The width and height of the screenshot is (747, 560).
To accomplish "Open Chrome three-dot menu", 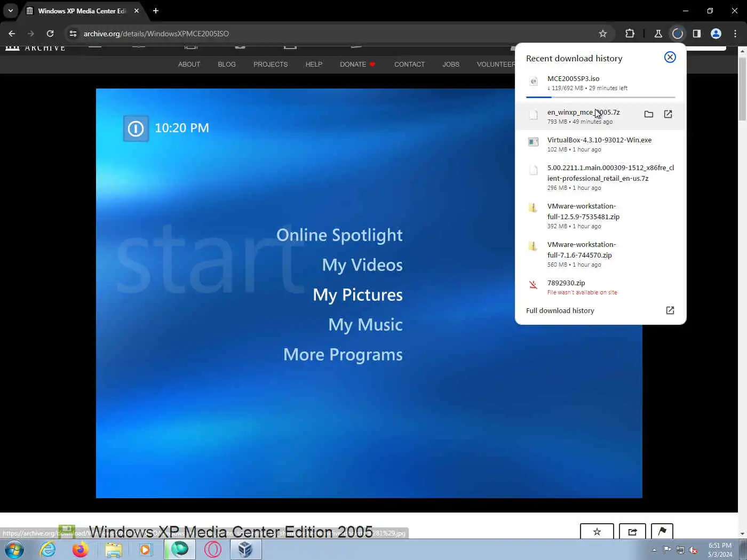I will [735, 34].
